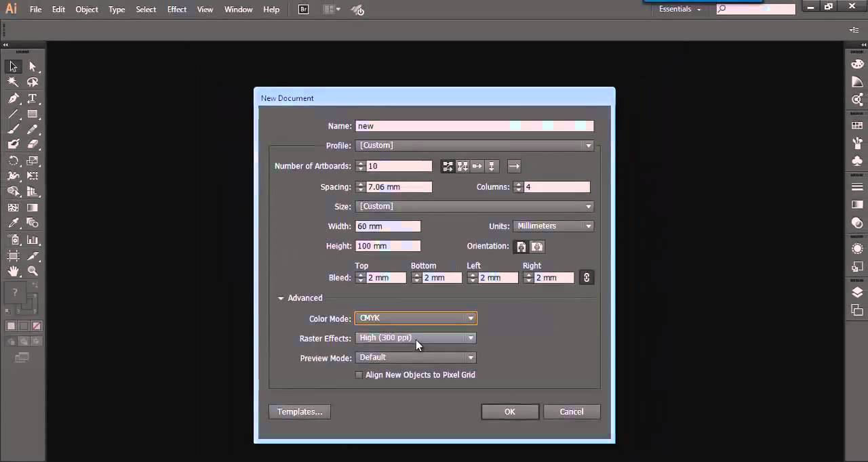Open the Type menu
This screenshot has width=868, height=462.
117,9
